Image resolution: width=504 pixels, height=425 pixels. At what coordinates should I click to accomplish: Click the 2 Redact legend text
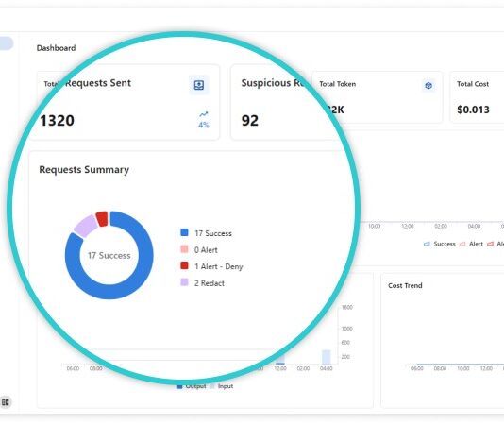210,283
